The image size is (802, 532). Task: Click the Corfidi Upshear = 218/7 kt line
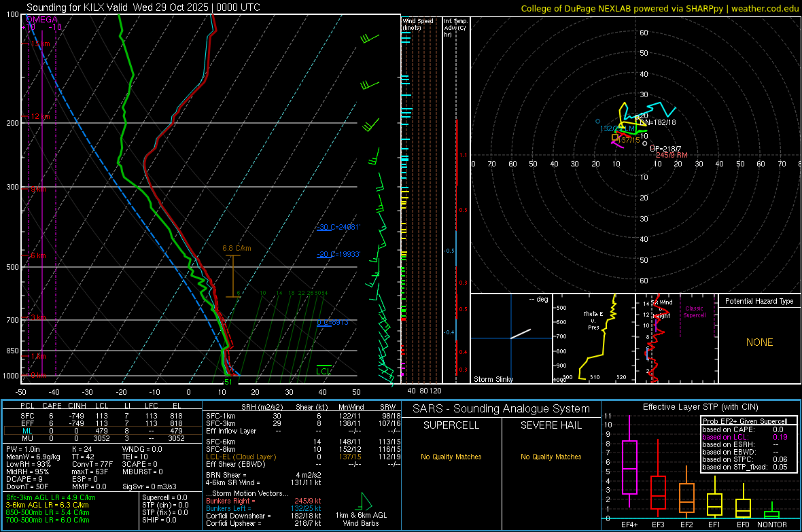tap(264, 523)
